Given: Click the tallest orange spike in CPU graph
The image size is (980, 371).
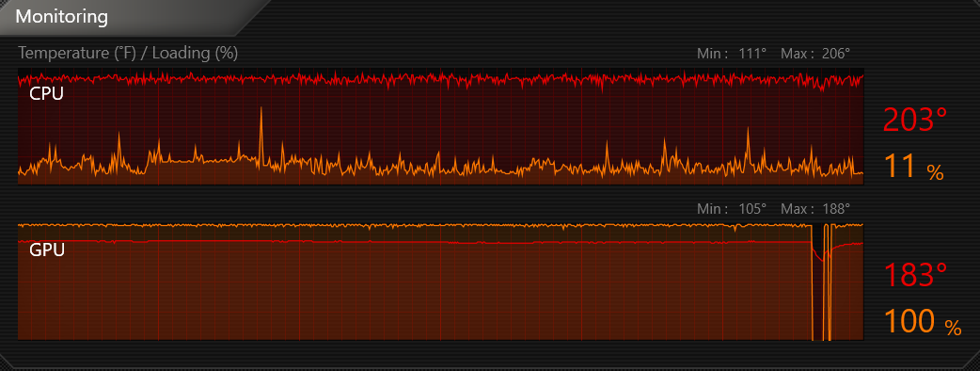Looking at the screenshot, I should pos(261,135).
